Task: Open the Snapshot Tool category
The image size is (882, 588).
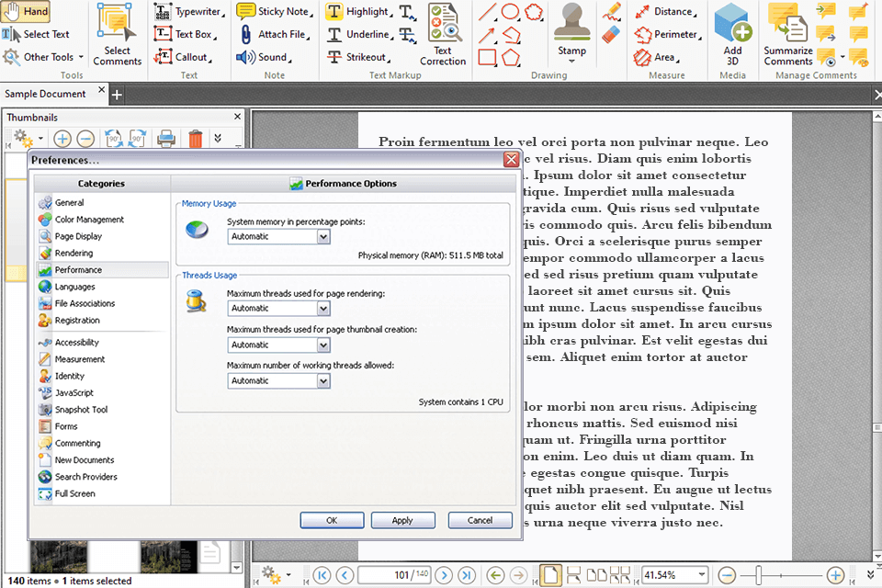Action: (81, 410)
